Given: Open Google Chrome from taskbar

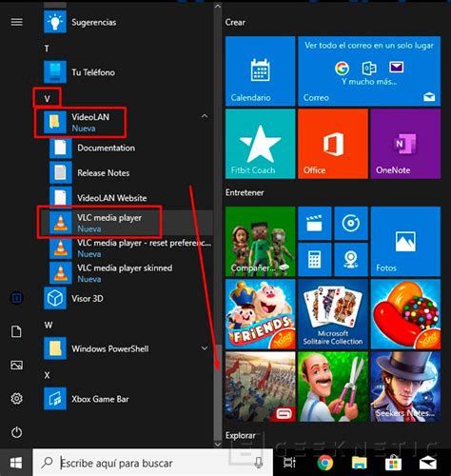Looking at the screenshot, I should click(325, 463).
